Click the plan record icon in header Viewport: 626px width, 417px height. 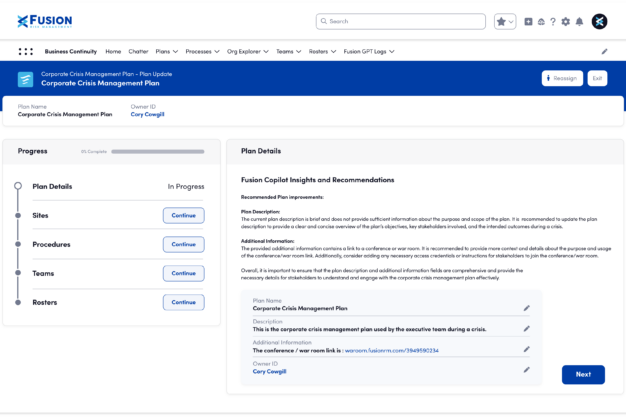click(x=26, y=79)
